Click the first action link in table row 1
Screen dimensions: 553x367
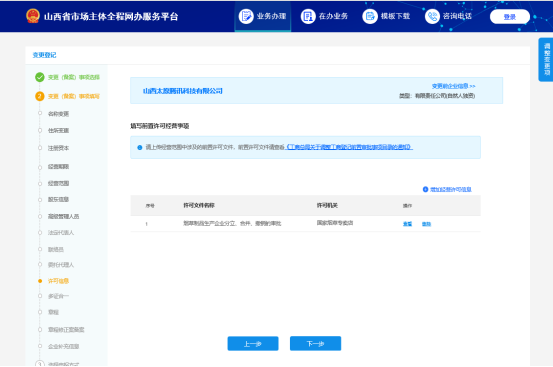pyautogui.click(x=407, y=224)
